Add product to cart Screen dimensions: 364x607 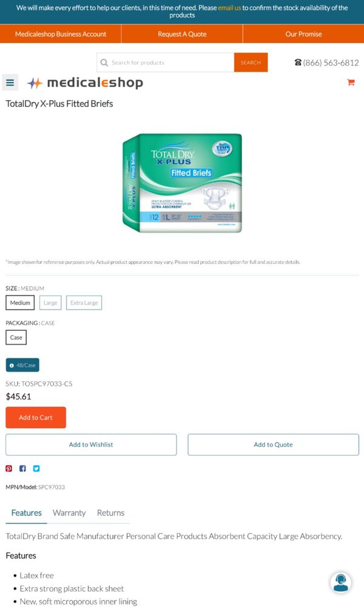click(36, 418)
